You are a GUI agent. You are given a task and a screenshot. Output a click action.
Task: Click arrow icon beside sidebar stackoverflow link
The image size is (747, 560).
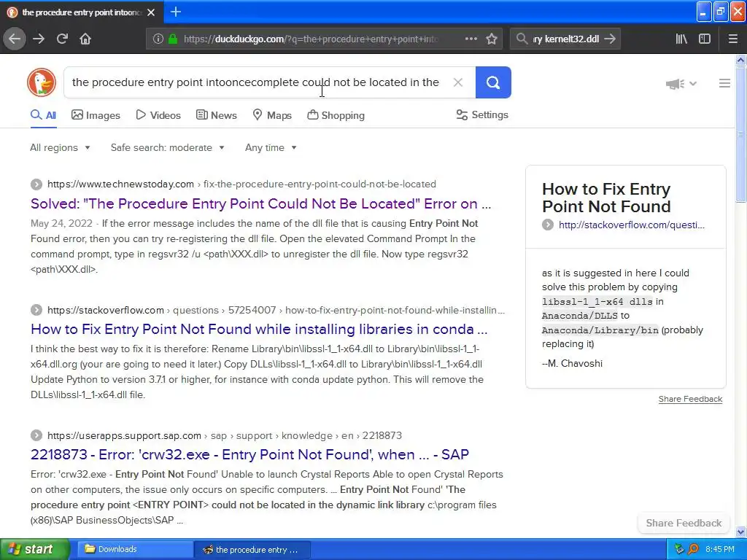(x=548, y=225)
